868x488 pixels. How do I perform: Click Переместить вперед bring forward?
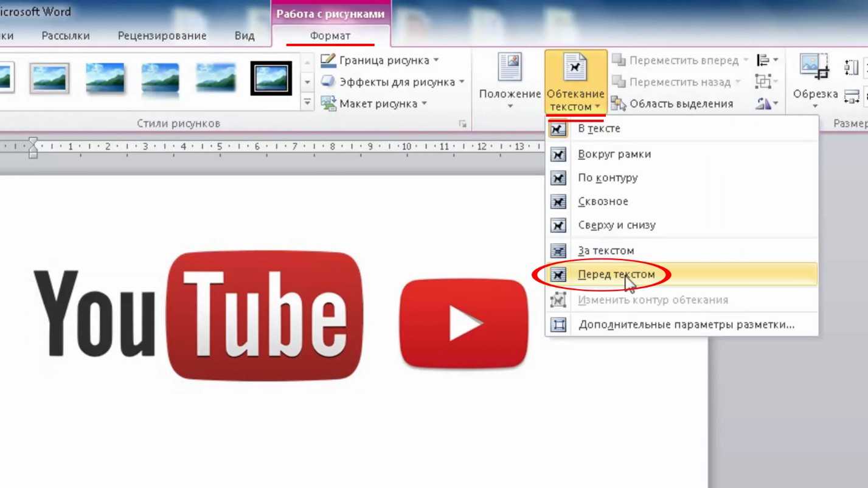[680, 60]
